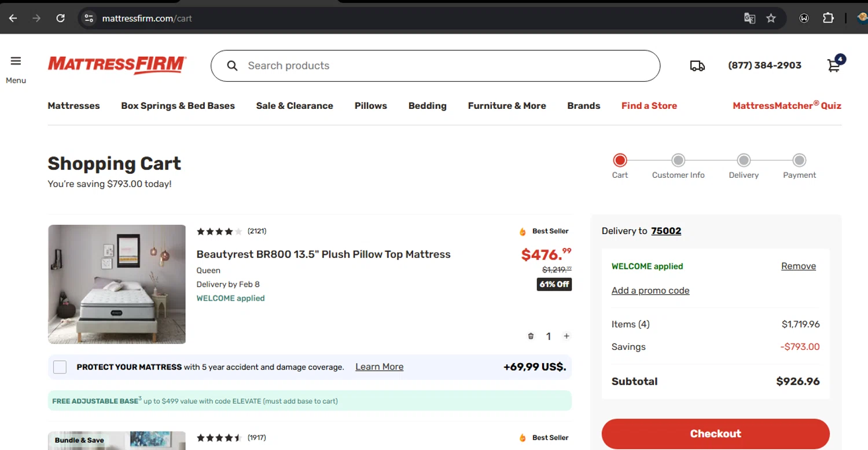Click the Mattress Firm logo
The image size is (868, 450).
tap(117, 65)
